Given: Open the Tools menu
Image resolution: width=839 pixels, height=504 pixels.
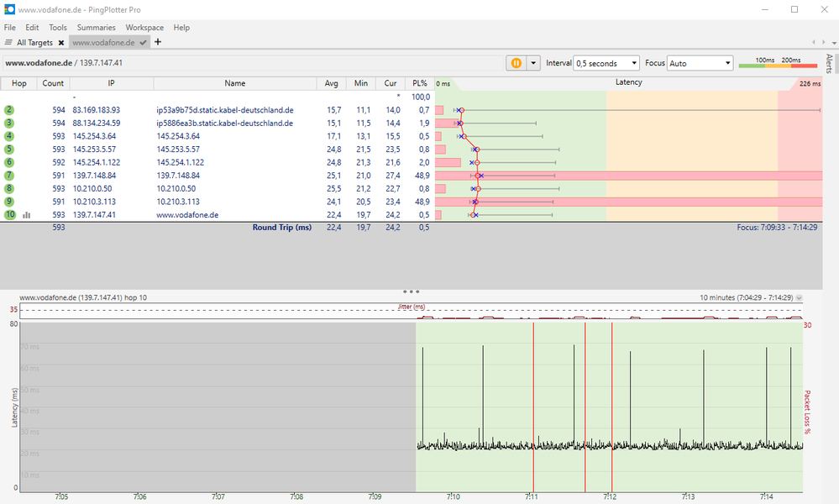Looking at the screenshot, I should [58, 28].
